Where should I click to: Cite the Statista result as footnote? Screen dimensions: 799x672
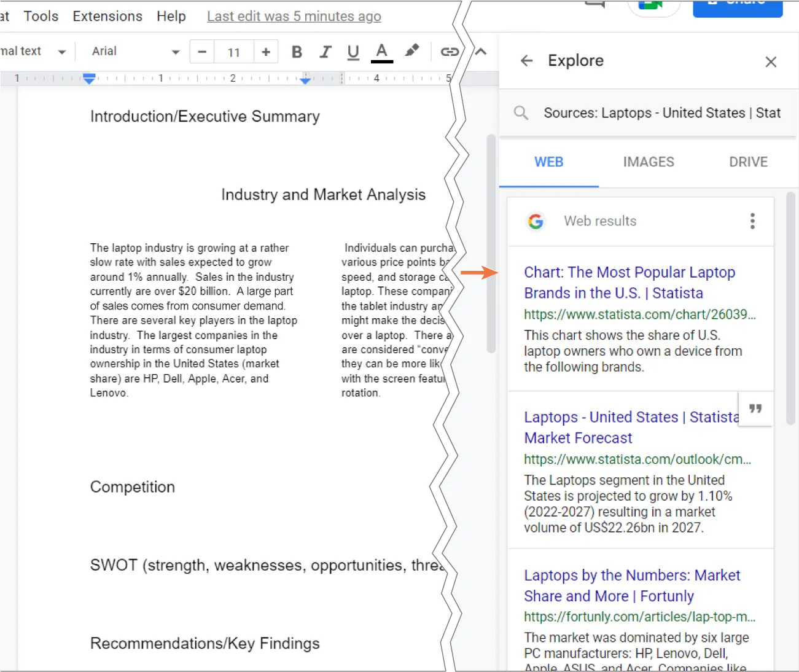(x=755, y=408)
